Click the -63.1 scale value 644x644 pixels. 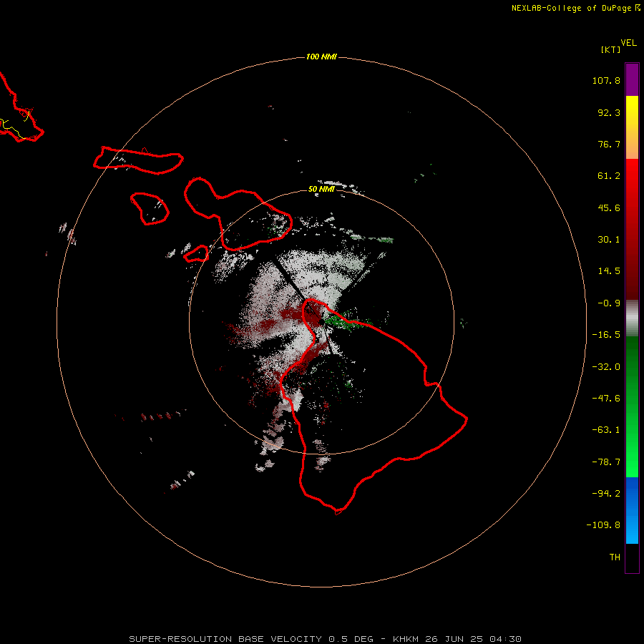[606, 430]
